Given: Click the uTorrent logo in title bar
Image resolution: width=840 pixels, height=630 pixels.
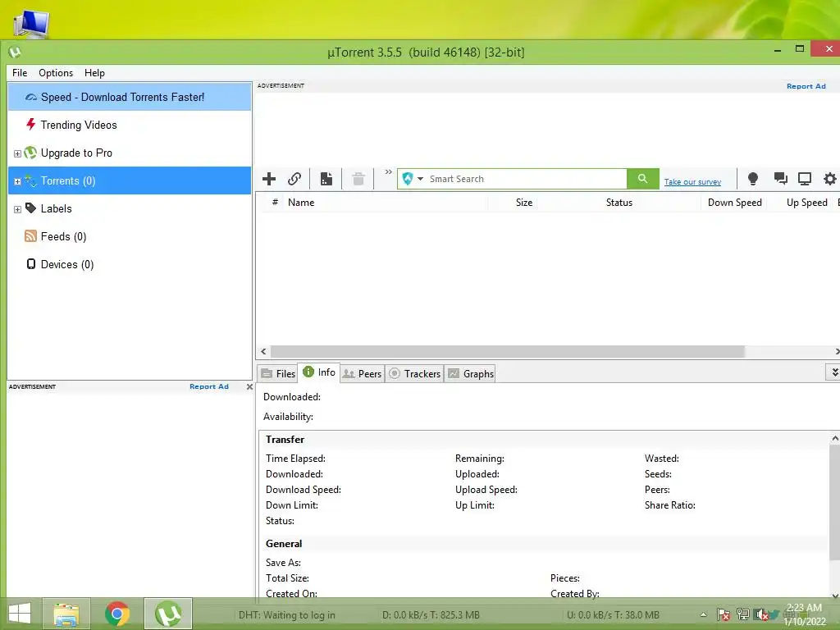Looking at the screenshot, I should [15, 52].
